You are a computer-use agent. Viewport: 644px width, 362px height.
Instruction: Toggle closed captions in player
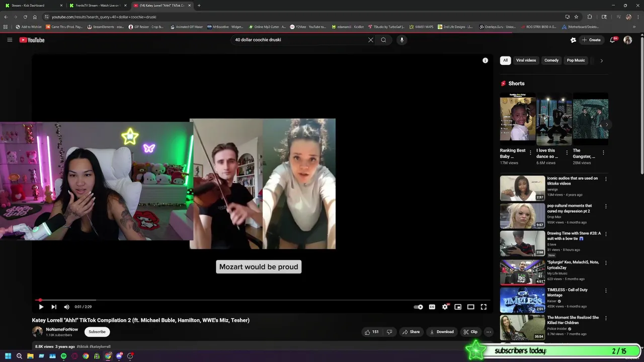(432, 307)
